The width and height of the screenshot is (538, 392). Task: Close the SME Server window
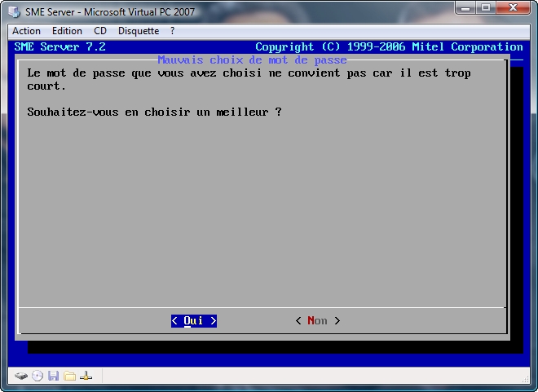point(513,7)
